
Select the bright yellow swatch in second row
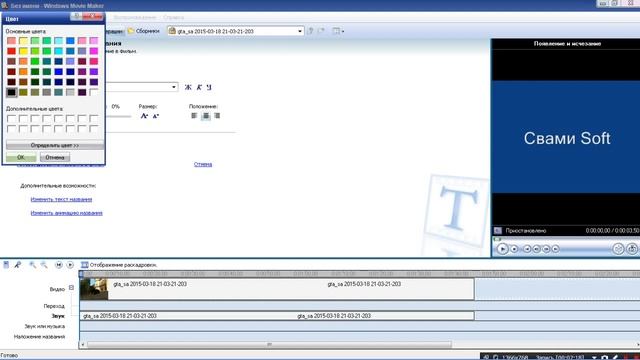(x=23, y=51)
